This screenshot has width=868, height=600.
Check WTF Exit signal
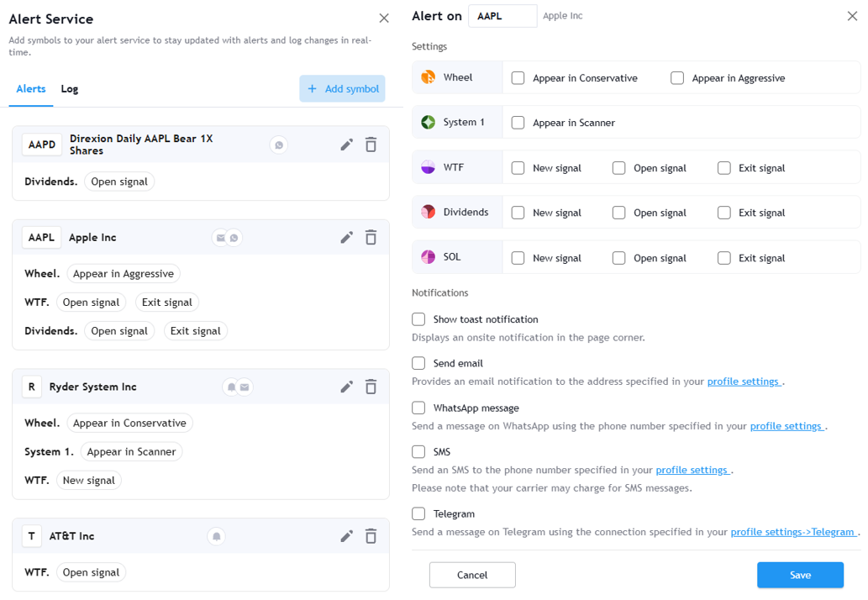point(724,168)
